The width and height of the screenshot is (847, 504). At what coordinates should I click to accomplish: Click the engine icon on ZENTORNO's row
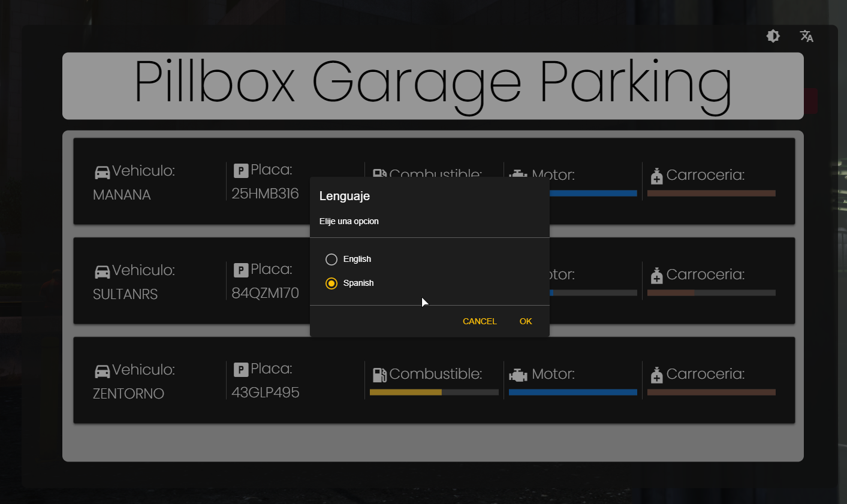click(x=517, y=375)
